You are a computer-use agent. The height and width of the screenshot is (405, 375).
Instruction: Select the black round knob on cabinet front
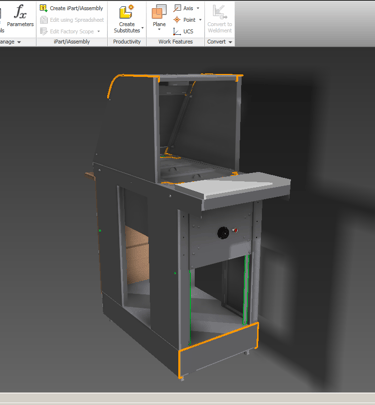click(223, 232)
